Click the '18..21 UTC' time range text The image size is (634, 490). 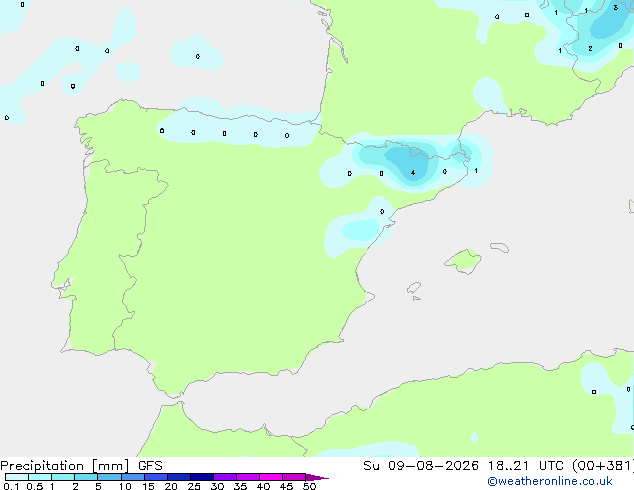coord(526,466)
